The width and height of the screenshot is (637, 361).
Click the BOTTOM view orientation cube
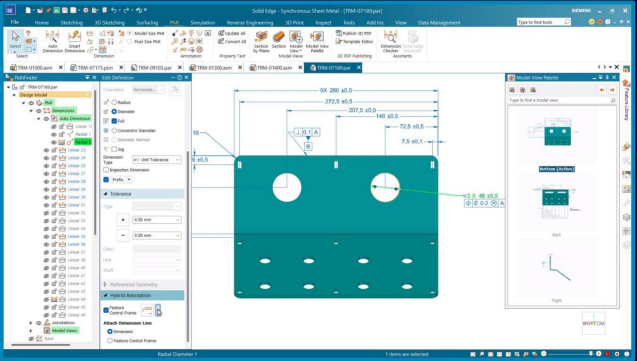(594, 323)
